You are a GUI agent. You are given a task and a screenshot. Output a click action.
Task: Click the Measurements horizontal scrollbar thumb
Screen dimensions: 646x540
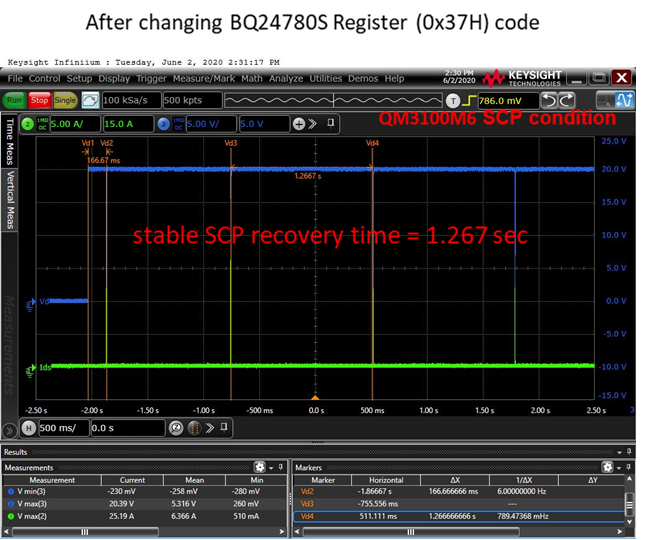pos(84,532)
